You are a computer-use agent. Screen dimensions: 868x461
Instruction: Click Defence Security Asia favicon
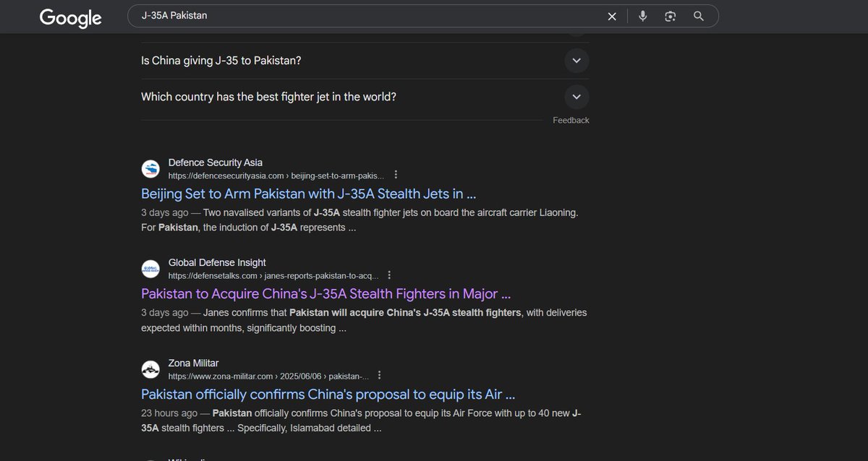pos(150,169)
